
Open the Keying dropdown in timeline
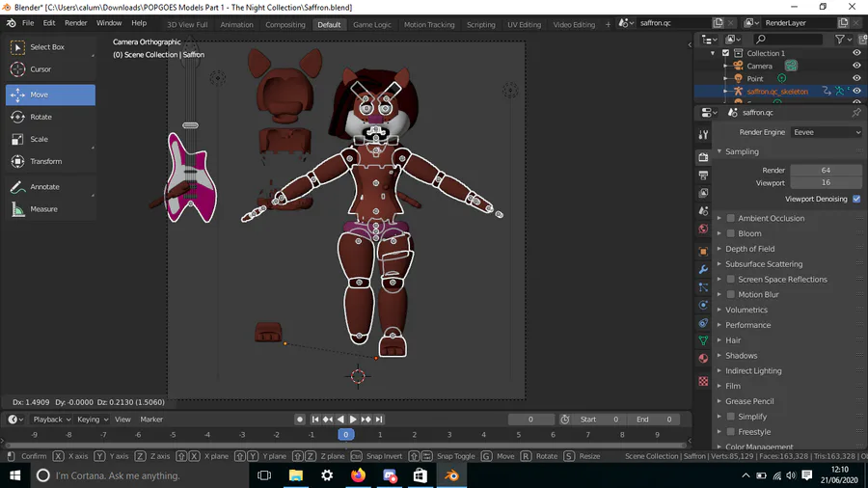(93, 420)
